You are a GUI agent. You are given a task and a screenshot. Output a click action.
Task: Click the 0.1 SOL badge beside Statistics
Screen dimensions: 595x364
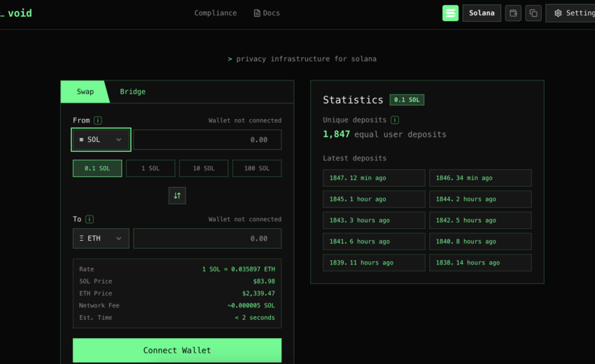click(407, 100)
